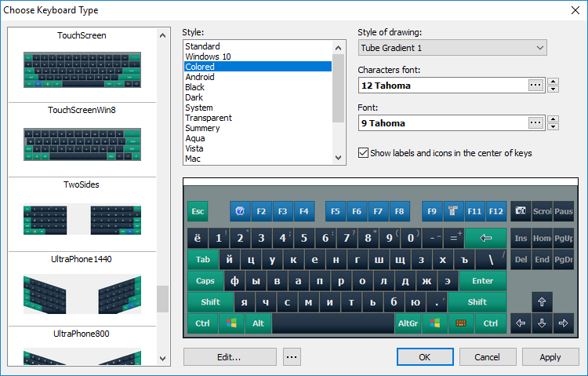Click the Edit... button

(x=230, y=357)
